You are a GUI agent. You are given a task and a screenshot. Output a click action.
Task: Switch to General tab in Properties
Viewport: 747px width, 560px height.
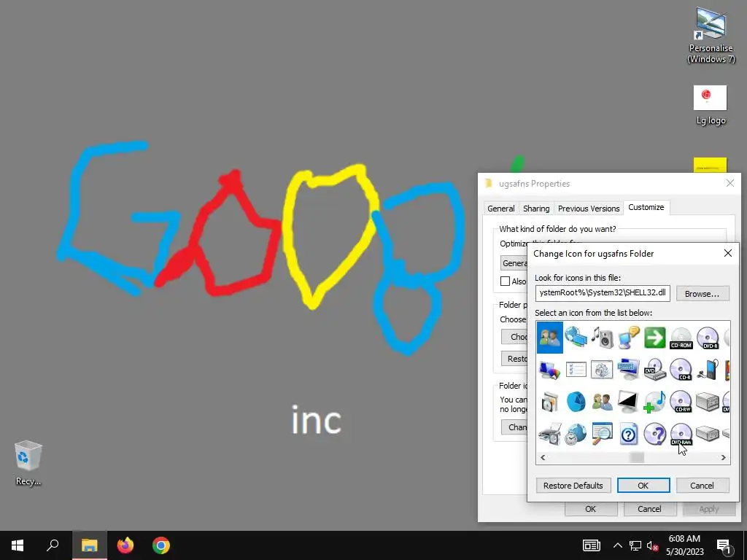[500, 208]
